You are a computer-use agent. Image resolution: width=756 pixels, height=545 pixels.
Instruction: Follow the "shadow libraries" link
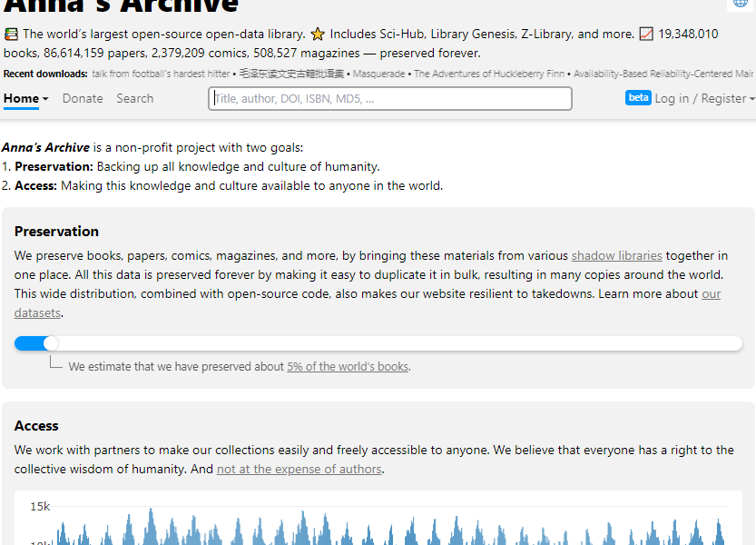click(x=616, y=256)
